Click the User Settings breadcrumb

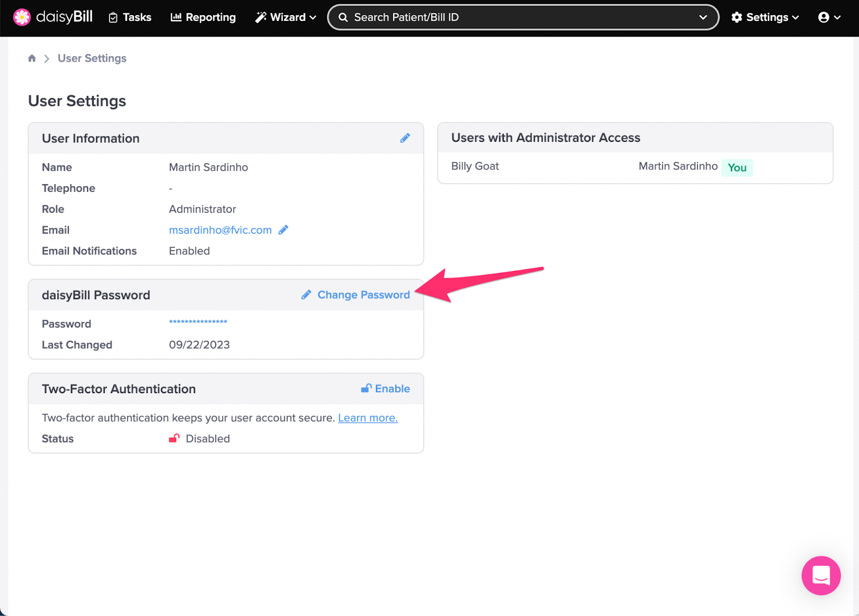pyautogui.click(x=92, y=59)
